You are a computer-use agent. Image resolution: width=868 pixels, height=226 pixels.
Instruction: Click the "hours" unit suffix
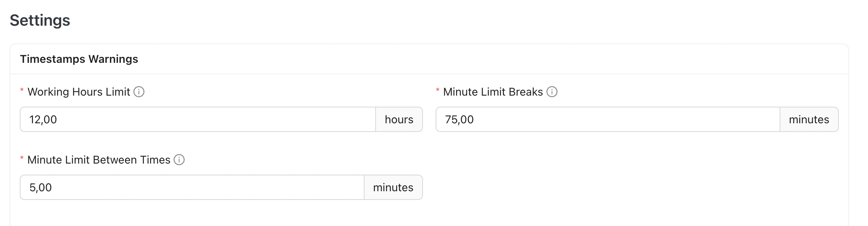(x=399, y=119)
